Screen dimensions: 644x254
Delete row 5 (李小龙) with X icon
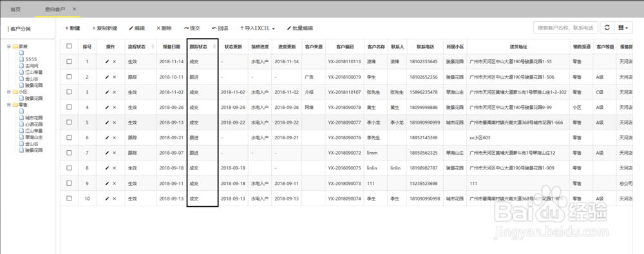pyautogui.click(x=115, y=122)
